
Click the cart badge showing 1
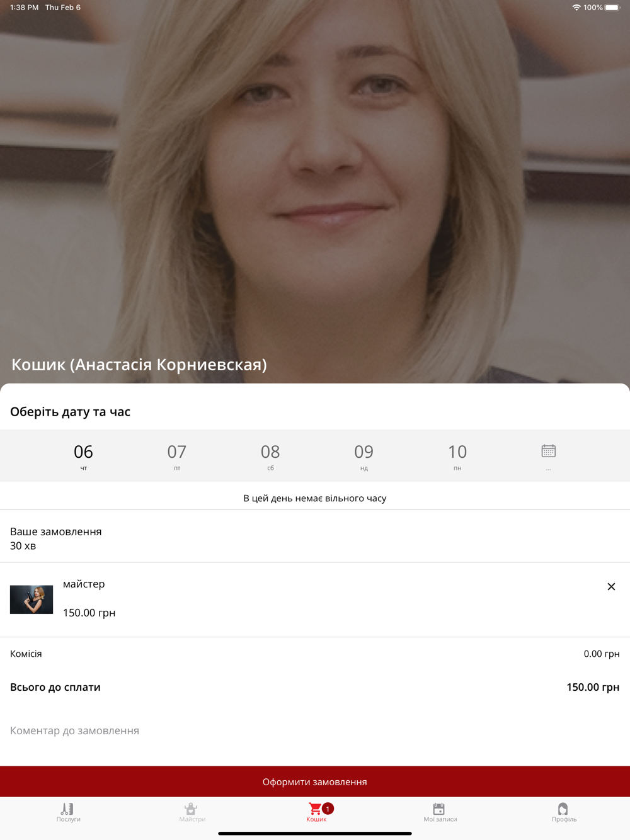pyautogui.click(x=328, y=809)
